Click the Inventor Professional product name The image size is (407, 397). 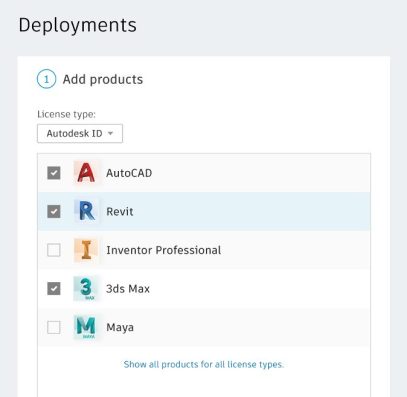click(164, 250)
